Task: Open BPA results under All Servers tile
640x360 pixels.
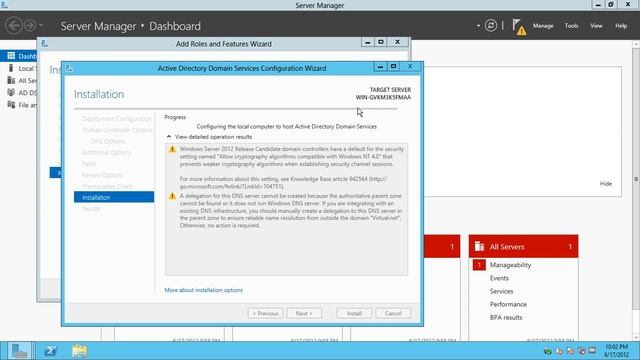Action: tap(506, 317)
